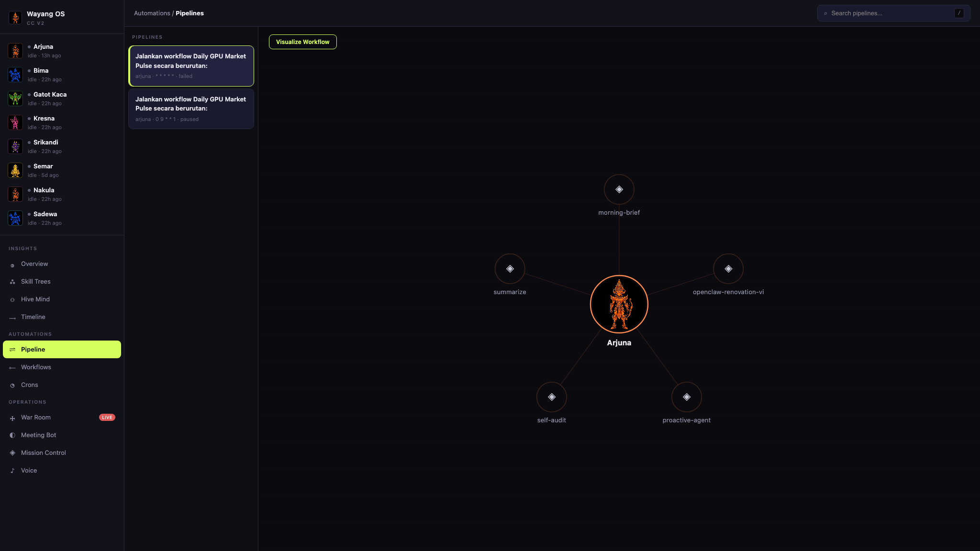The width and height of the screenshot is (980, 551).
Task: Click the Workflows icon
Action: 12,368
